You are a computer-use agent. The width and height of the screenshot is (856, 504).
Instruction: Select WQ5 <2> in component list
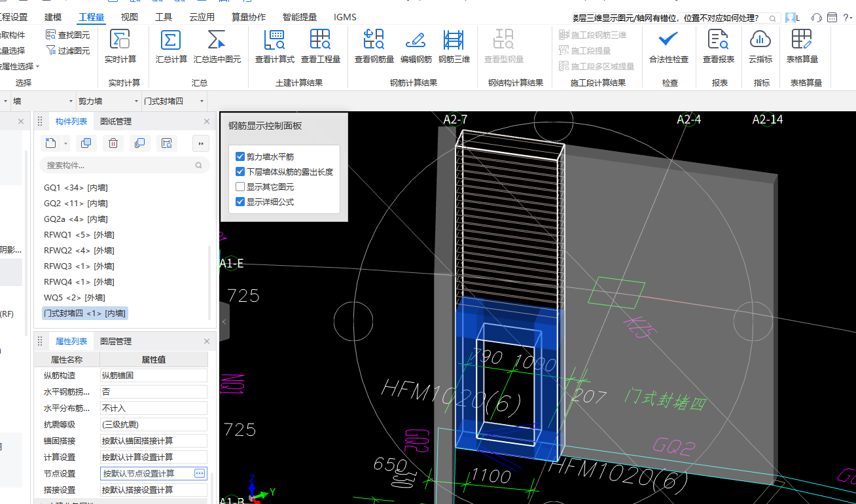74,297
